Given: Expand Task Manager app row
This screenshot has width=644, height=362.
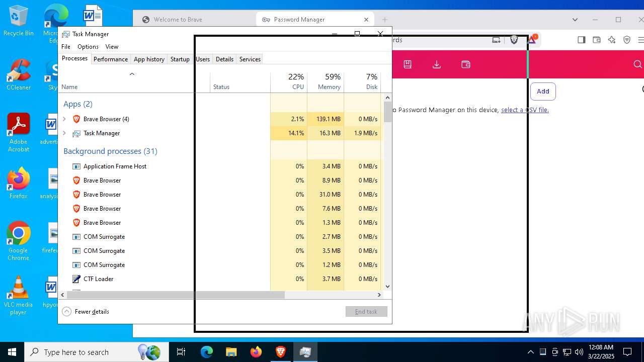Looking at the screenshot, I should point(64,133).
